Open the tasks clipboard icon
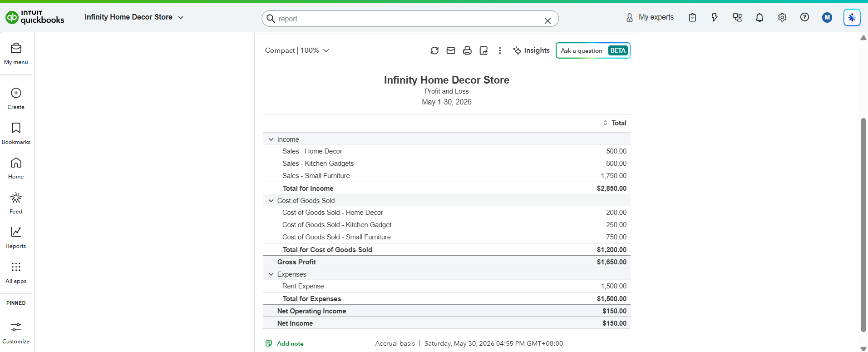Image resolution: width=868 pixels, height=352 pixels. coord(692,17)
